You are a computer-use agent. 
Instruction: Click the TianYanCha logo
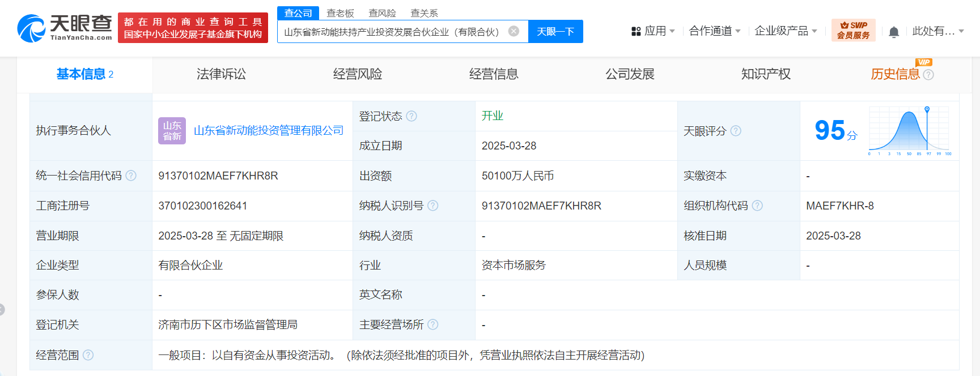(65, 28)
